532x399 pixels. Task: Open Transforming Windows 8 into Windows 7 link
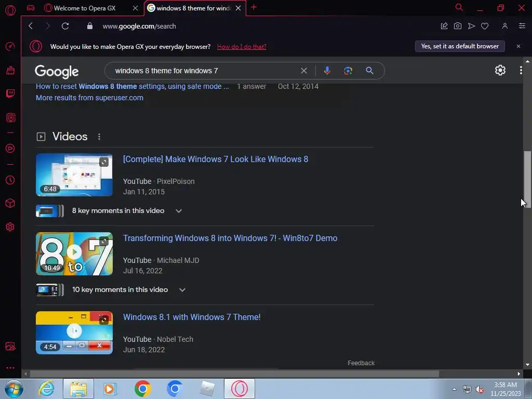pyautogui.click(x=230, y=238)
